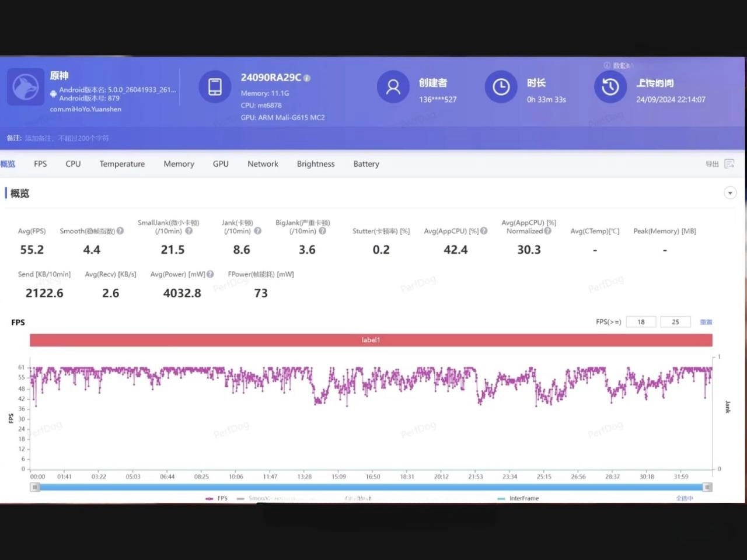The height and width of the screenshot is (560, 747).
Task: Open the help icon next to Avg(Power) [mW]
Action: tap(210, 274)
